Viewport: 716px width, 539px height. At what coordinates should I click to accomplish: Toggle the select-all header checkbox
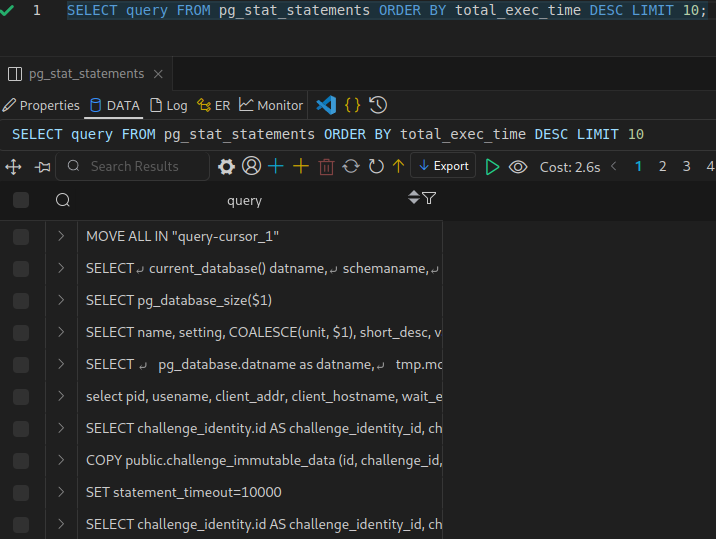click(x=21, y=200)
